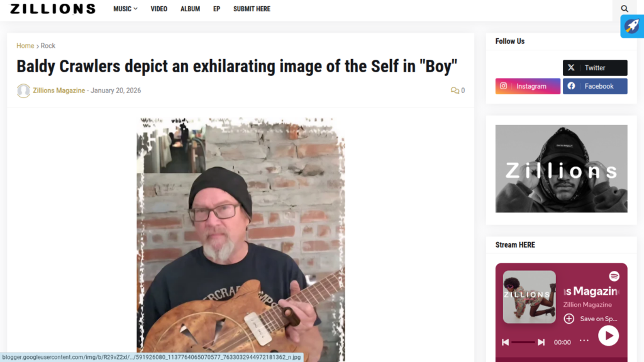Viewport: 644px width, 362px height.
Task: Click the Spotify logo in the player
Action: point(614,277)
